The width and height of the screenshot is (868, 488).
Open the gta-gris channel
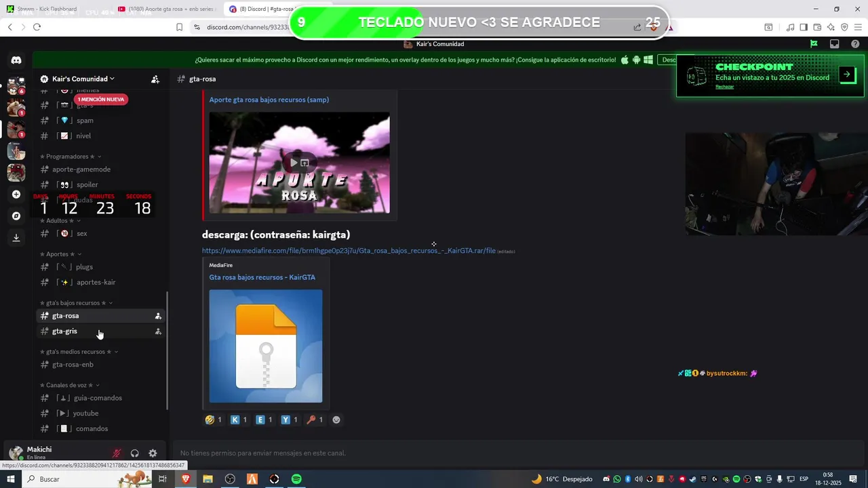[x=100, y=331]
